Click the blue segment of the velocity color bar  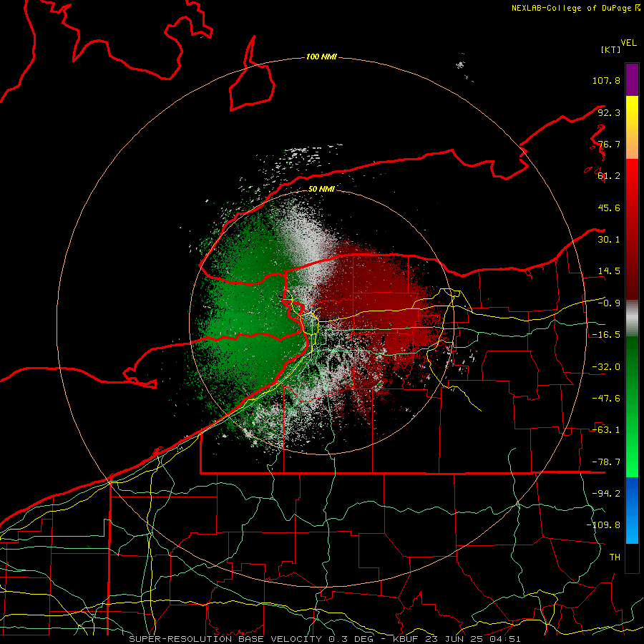click(x=632, y=510)
